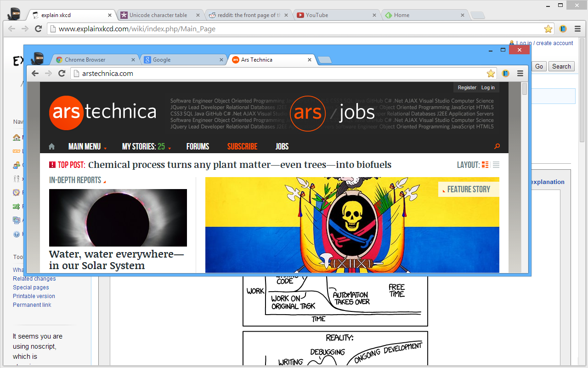
Task: Go to the Ars Technica home icon in the nav bar
Action: pos(51,147)
